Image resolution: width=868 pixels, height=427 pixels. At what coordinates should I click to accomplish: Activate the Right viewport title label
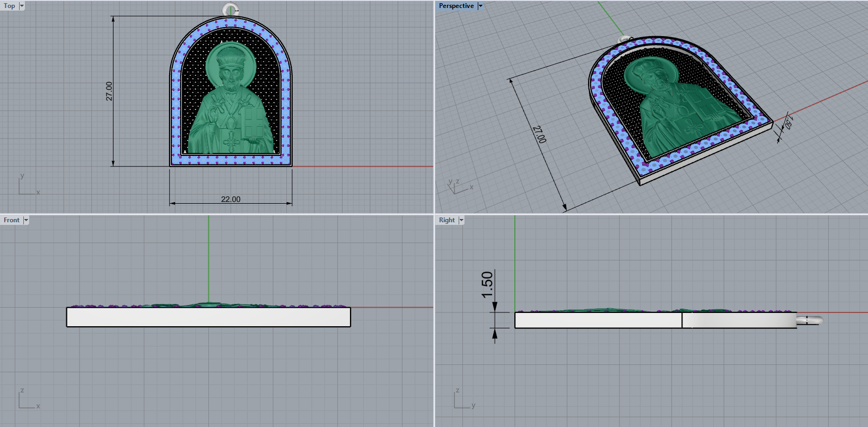(447, 220)
